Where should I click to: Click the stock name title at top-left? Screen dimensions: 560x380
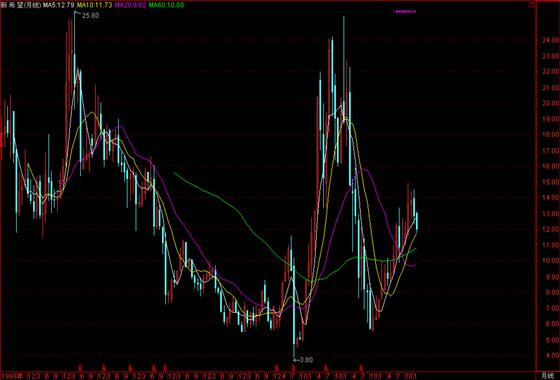pos(21,5)
